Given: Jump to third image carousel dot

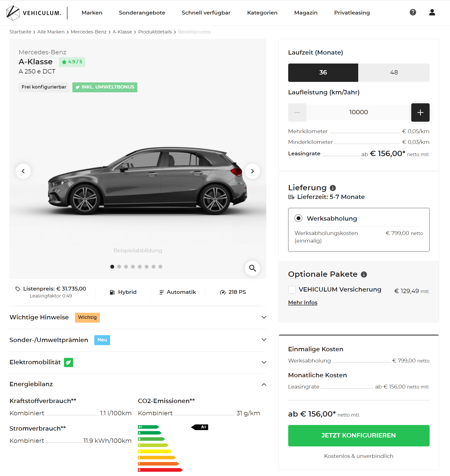Looking at the screenshot, I should (x=126, y=267).
